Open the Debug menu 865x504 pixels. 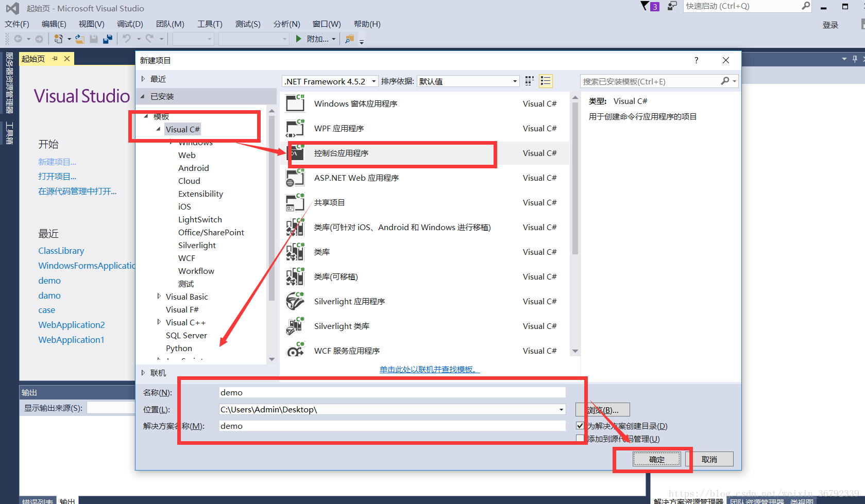pos(130,24)
